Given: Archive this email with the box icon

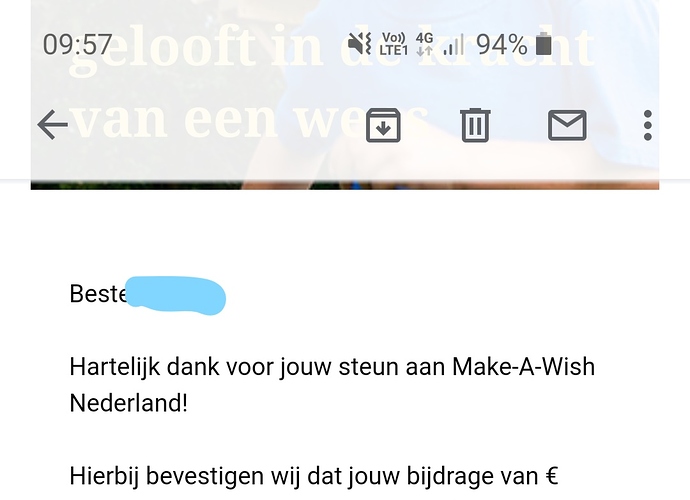Looking at the screenshot, I should pos(383,125).
